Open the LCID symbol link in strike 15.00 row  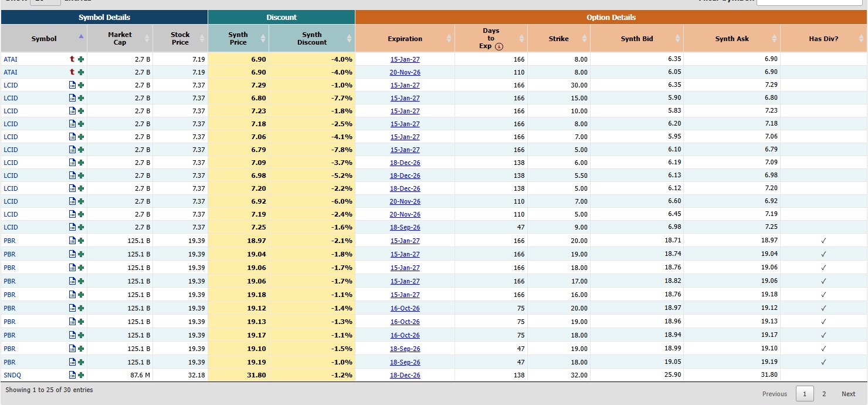[11, 98]
